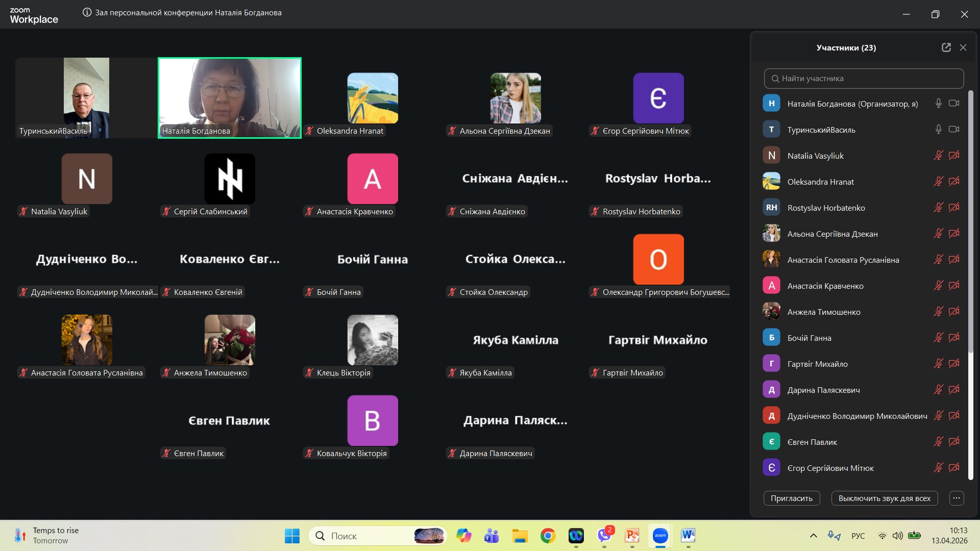Click microphone icon next to ТуринськийВасиль
The width and height of the screenshot is (980, 551).
[x=938, y=130]
